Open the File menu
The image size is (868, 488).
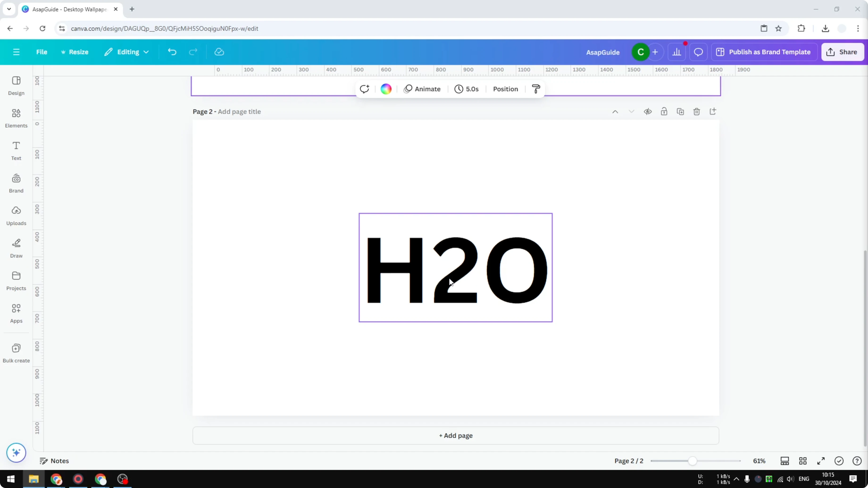pos(42,52)
